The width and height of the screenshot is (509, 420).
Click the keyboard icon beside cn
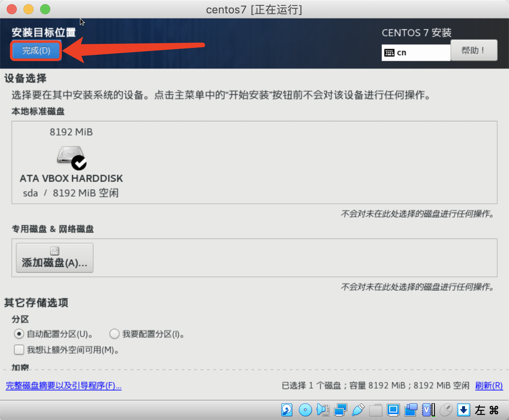point(389,53)
